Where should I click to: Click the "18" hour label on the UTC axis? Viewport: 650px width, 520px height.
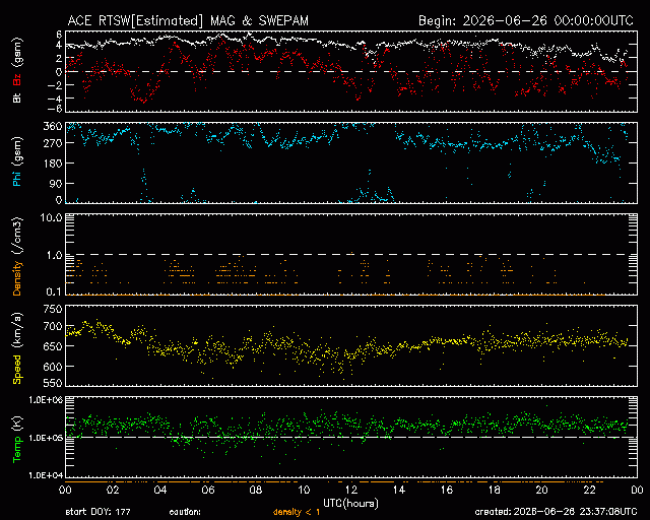tap(494, 490)
